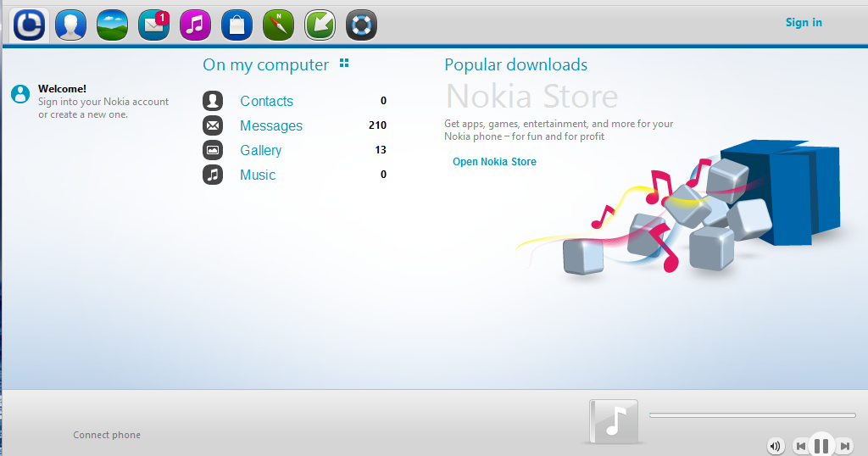Open the Nokia Store shopping bag icon
This screenshot has width=868, height=456.
pyautogui.click(x=237, y=25)
